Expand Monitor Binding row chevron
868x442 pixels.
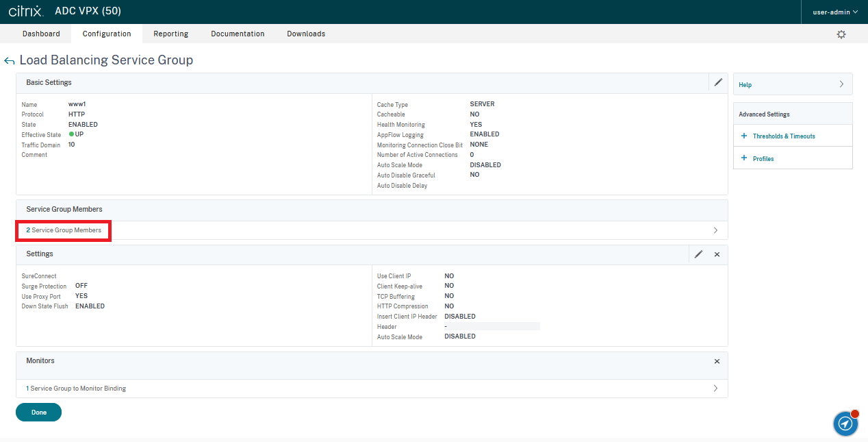pos(715,389)
